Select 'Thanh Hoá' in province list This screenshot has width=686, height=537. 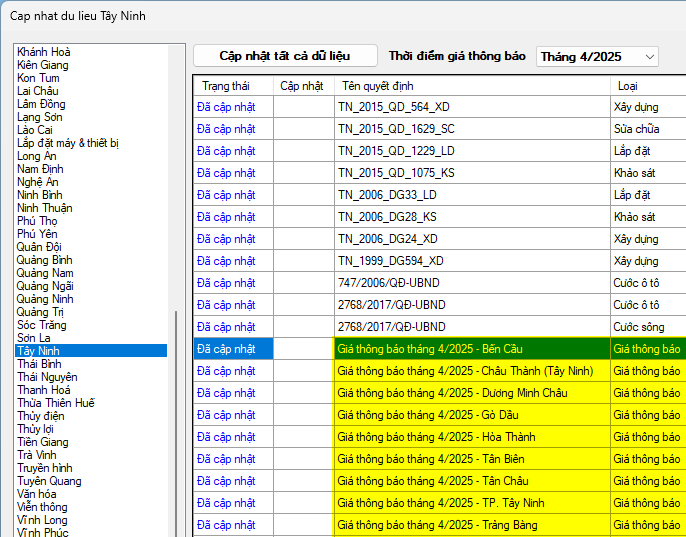91,390
